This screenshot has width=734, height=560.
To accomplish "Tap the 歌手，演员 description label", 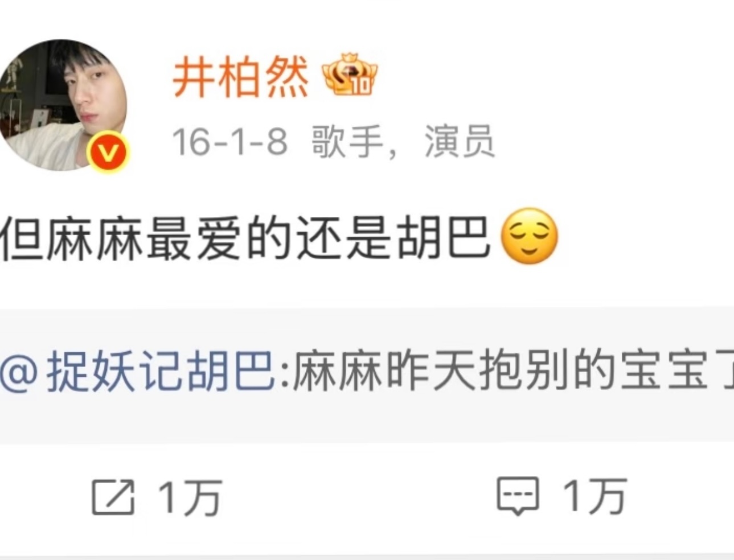I will pos(403,142).
